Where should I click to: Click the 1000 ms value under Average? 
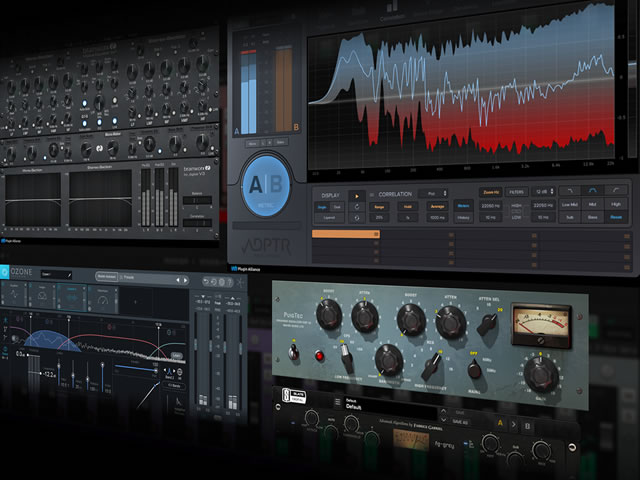pos(437,218)
